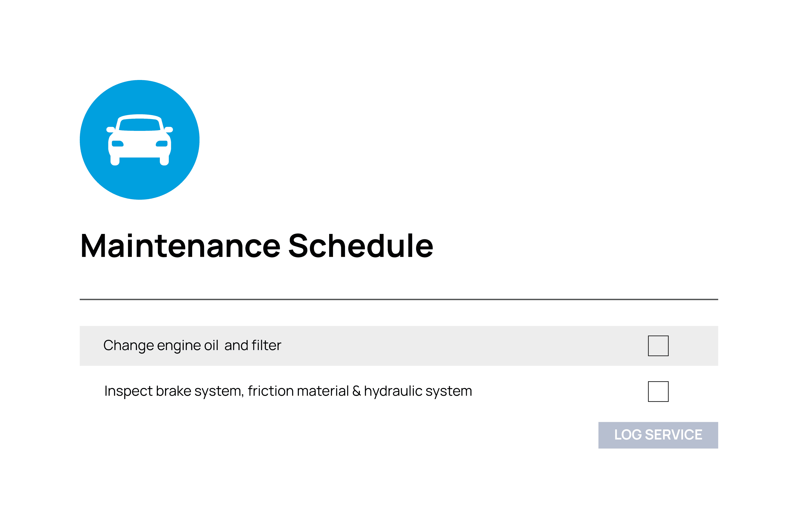Select the word Maintenance in the title

coord(180,246)
